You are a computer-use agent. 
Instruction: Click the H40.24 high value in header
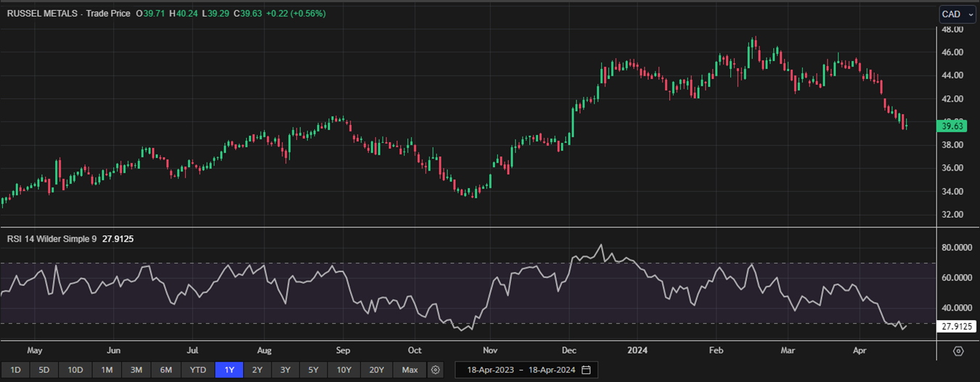[x=184, y=14]
